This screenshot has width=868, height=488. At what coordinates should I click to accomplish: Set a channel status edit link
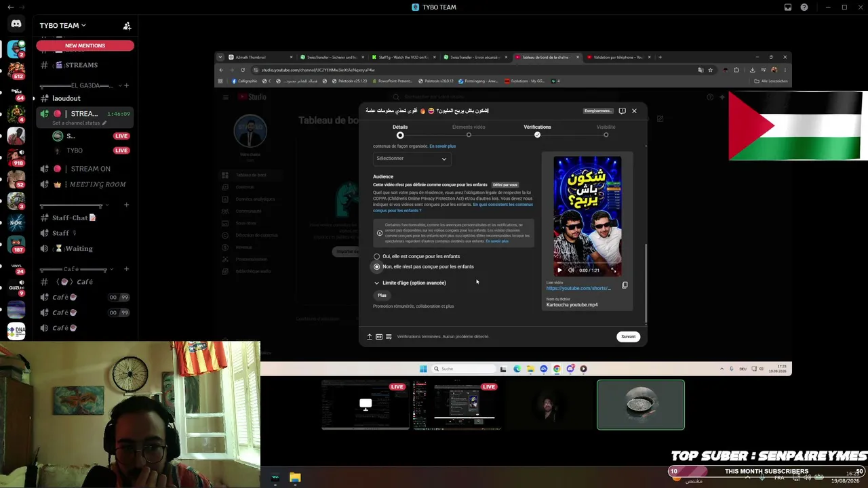point(79,123)
